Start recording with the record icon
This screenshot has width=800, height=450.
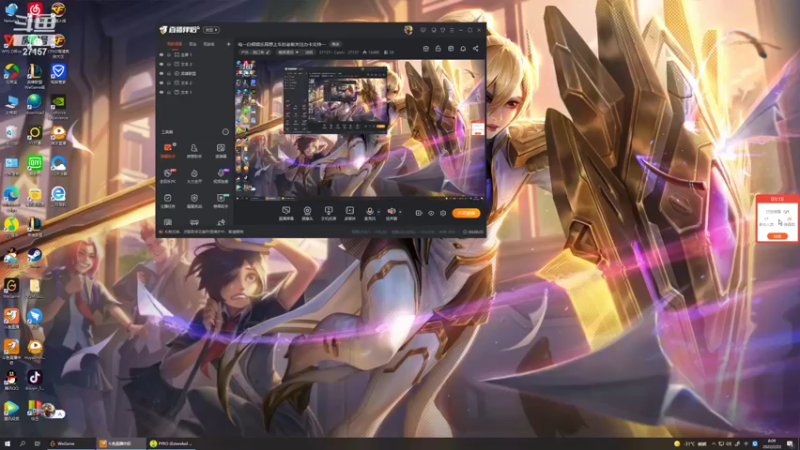[419, 213]
